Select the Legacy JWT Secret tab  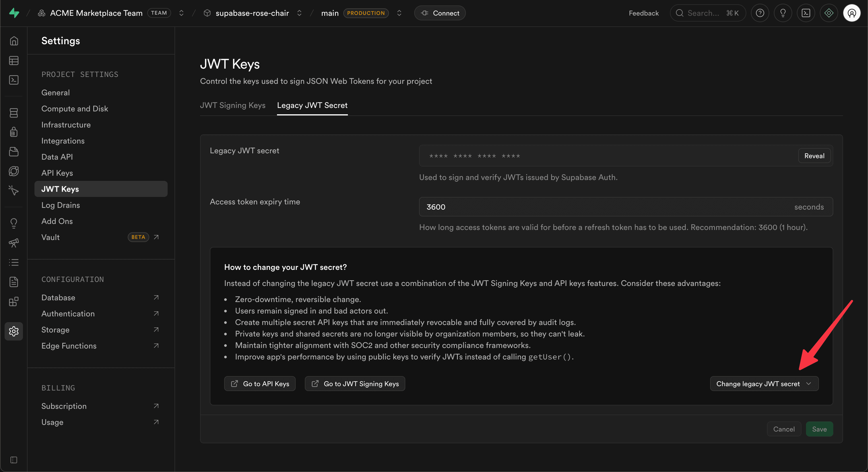(312, 105)
